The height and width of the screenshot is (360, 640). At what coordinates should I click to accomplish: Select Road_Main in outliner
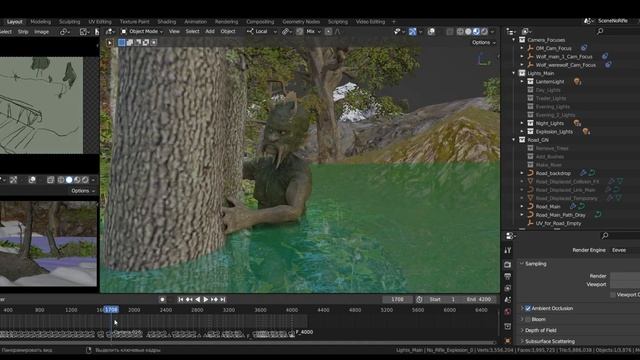pyautogui.click(x=548, y=207)
